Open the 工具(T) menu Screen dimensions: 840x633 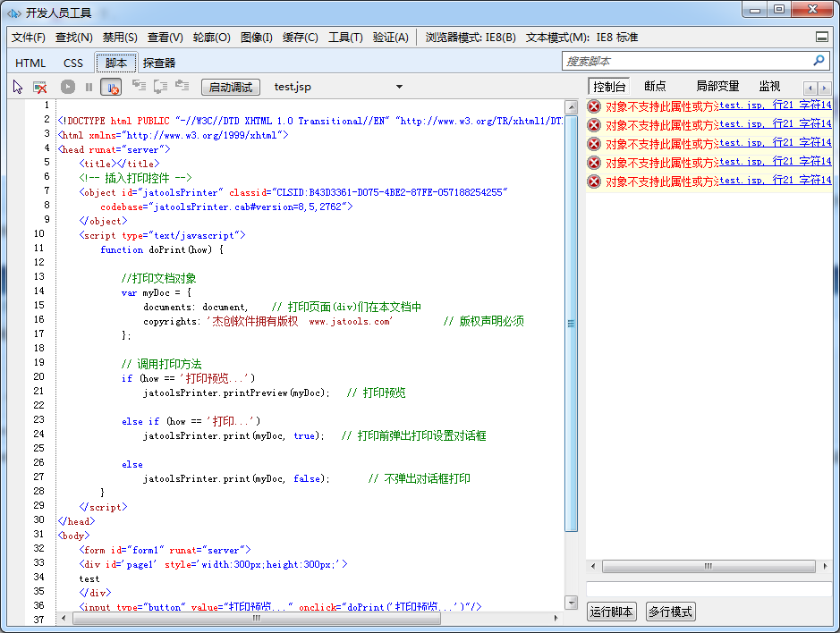pyautogui.click(x=345, y=38)
